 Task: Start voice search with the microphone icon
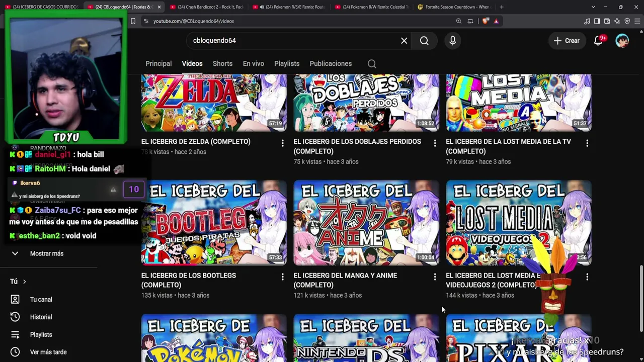(453, 41)
